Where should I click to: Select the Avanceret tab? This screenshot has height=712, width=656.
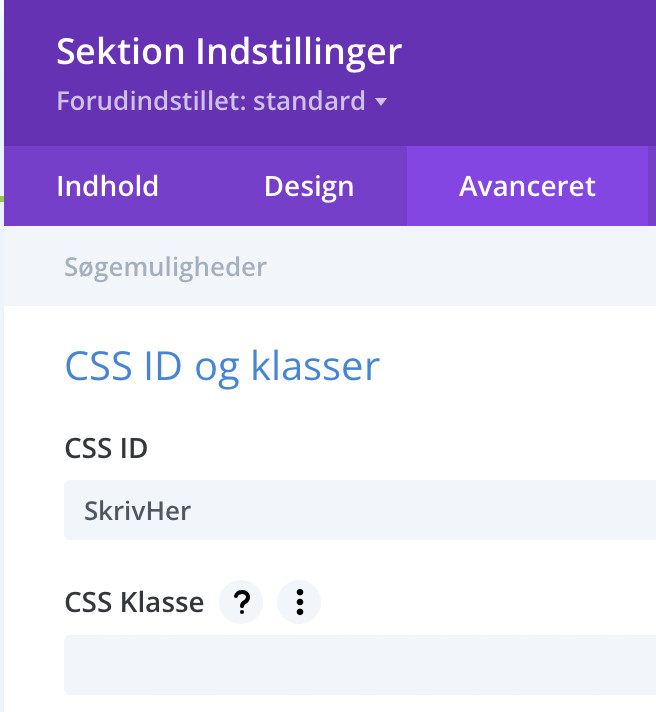point(527,186)
